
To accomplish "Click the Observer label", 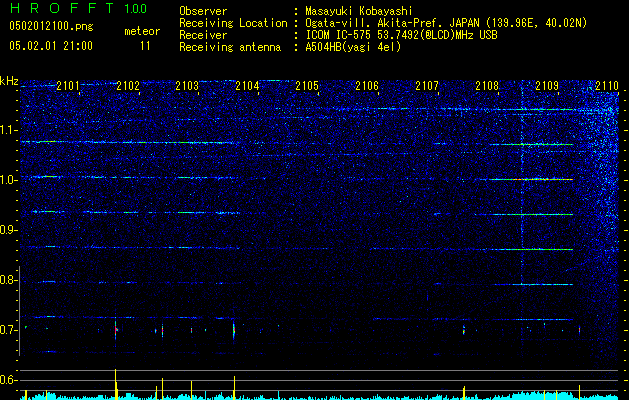I will point(203,11).
